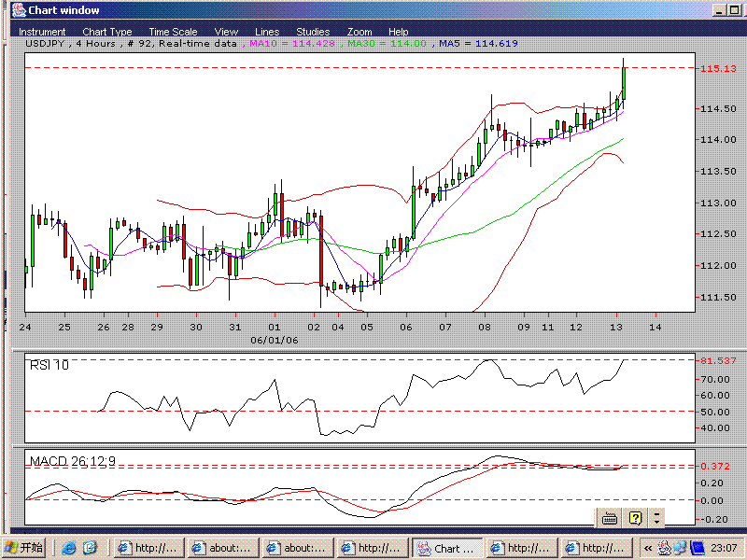
Task: Click the network connection tray icon
Action: (681, 548)
